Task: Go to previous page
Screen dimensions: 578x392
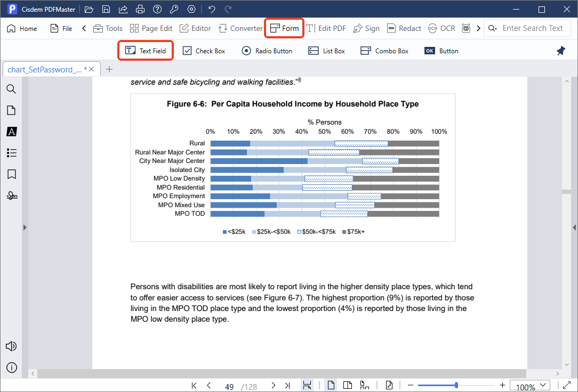Action: click(x=208, y=386)
